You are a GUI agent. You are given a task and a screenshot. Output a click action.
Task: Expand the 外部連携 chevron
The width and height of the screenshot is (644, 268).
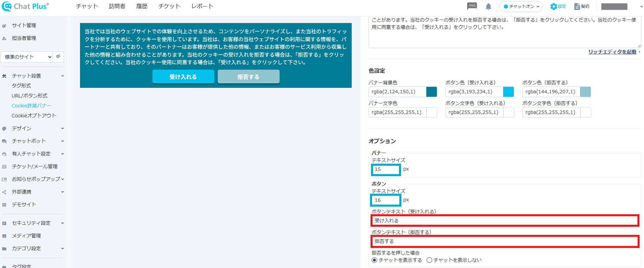(63, 192)
